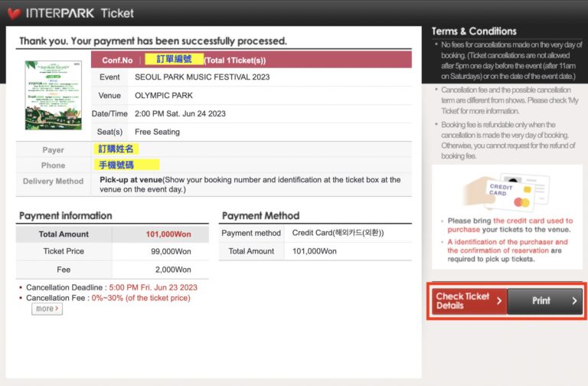The width and height of the screenshot is (588, 386).
Task: Click the Cancellation Fee 0%~30% text
Action: click(144, 298)
